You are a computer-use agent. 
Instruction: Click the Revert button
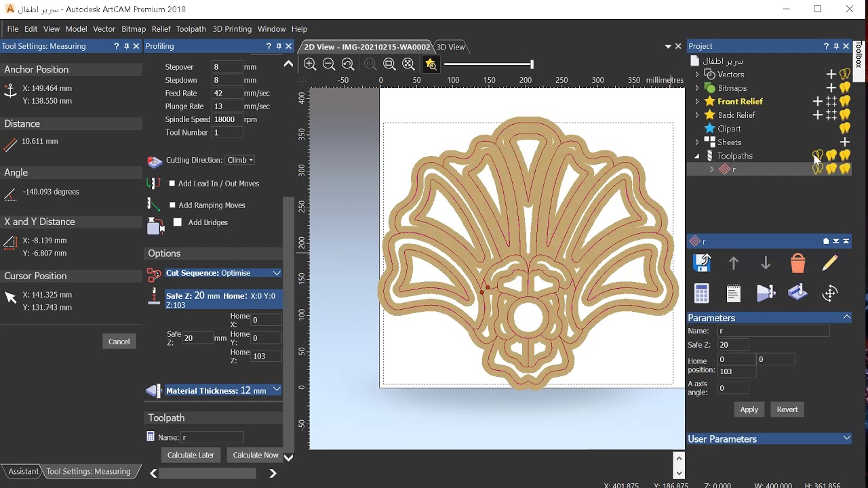(787, 409)
